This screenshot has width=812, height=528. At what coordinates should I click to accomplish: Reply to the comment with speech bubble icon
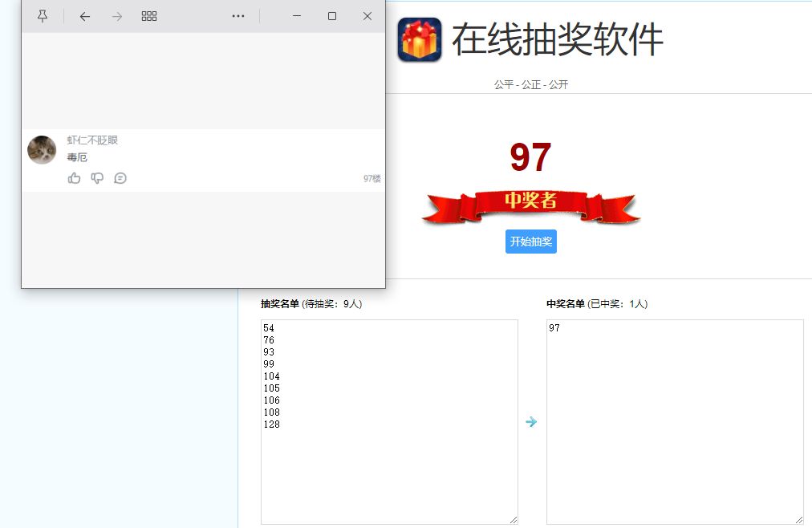120,178
